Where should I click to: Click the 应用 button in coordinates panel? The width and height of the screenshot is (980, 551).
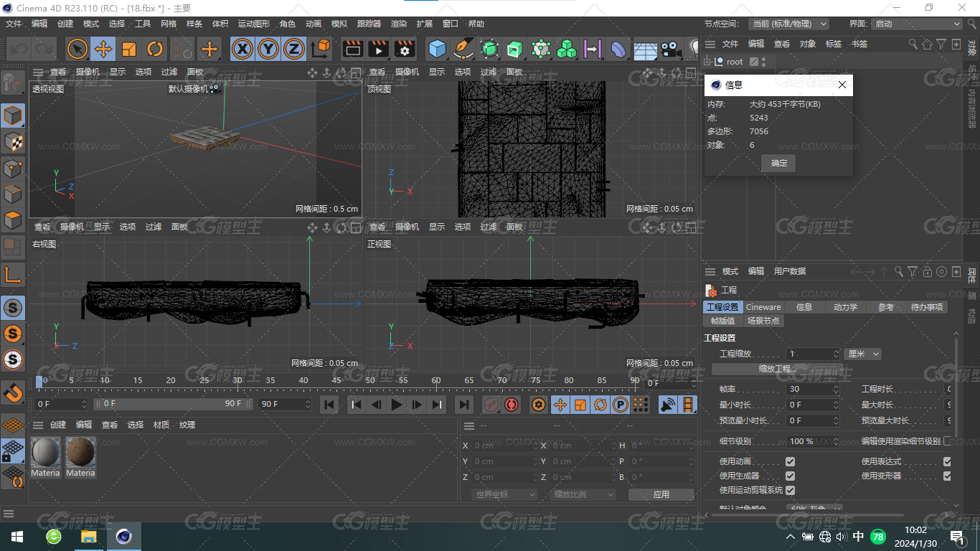coord(661,494)
